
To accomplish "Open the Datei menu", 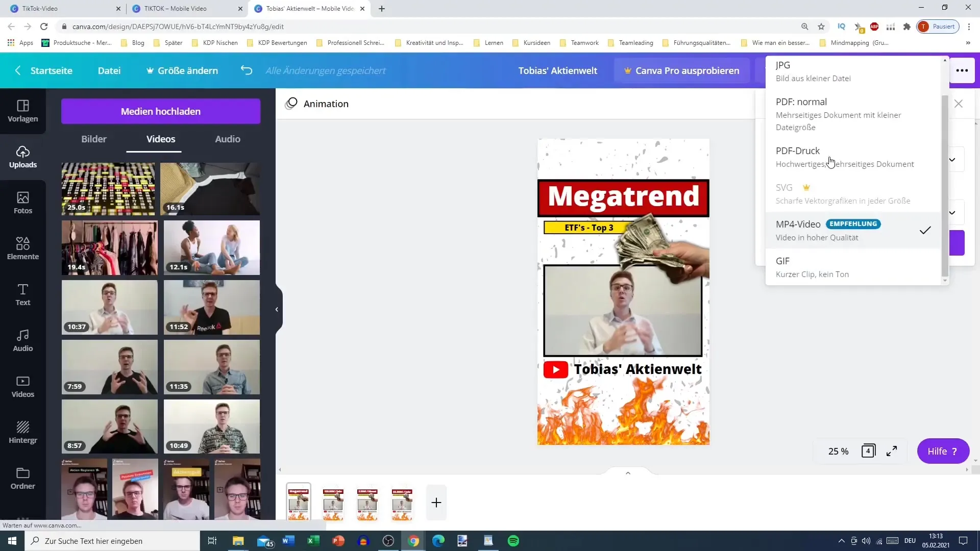I will point(109,70).
